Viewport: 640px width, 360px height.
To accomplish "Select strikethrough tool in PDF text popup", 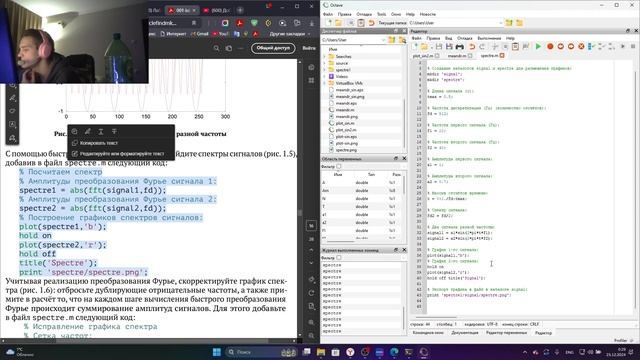I will (x=114, y=131).
